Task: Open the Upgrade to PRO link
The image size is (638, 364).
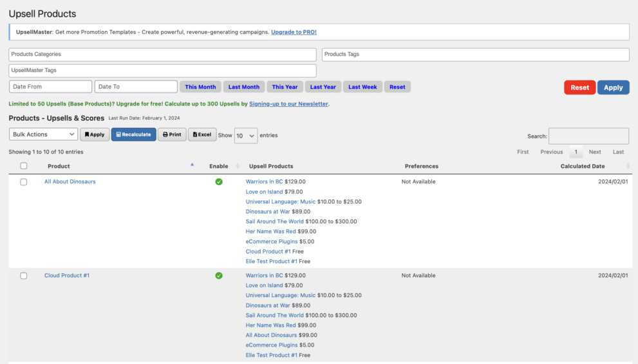Action: (294, 32)
